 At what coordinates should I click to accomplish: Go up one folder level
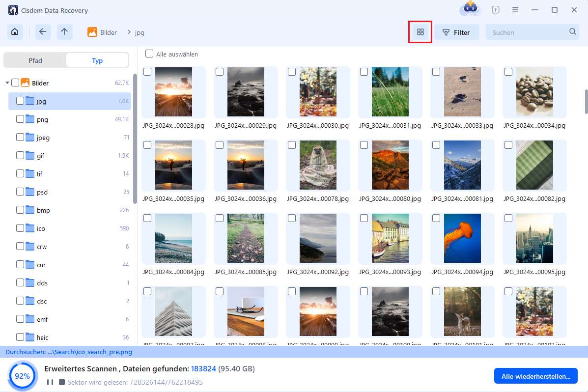click(x=64, y=32)
